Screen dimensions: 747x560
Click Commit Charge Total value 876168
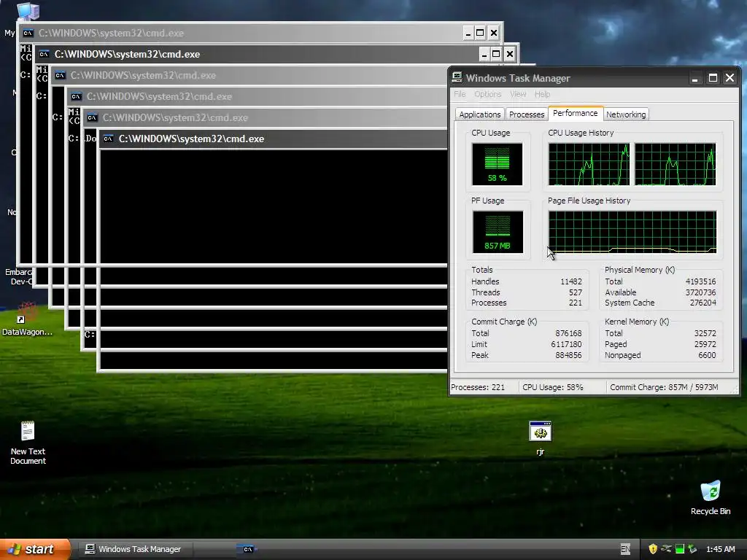click(568, 333)
